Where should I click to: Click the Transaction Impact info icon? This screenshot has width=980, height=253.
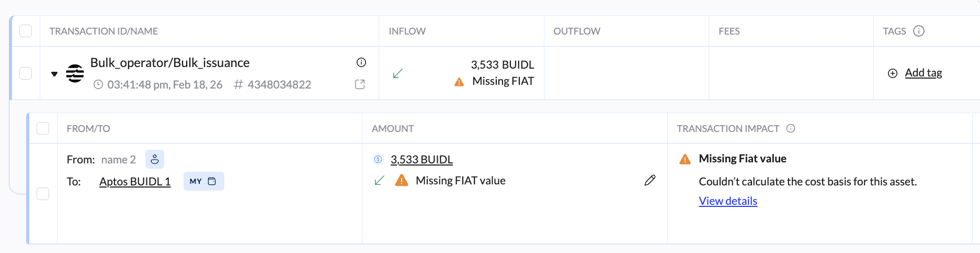click(x=791, y=128)
